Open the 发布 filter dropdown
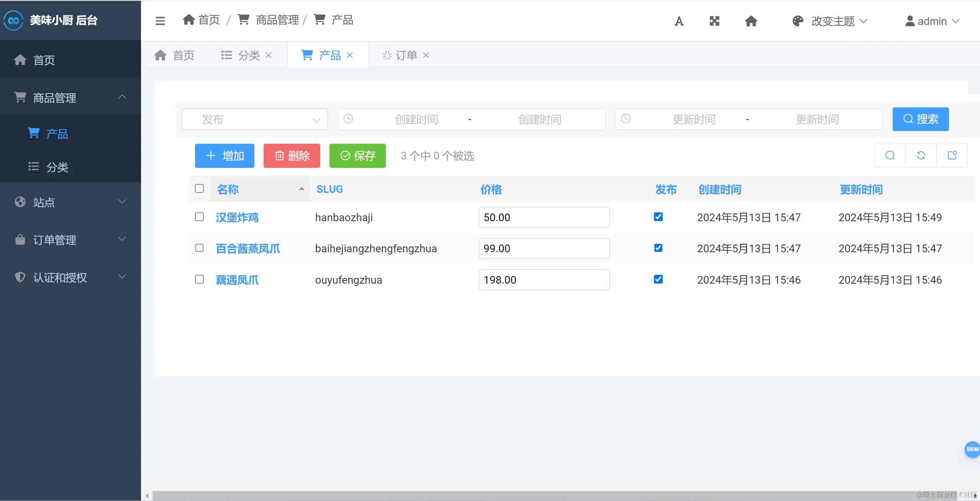This screenshot has width=980, height=501. 254,120
